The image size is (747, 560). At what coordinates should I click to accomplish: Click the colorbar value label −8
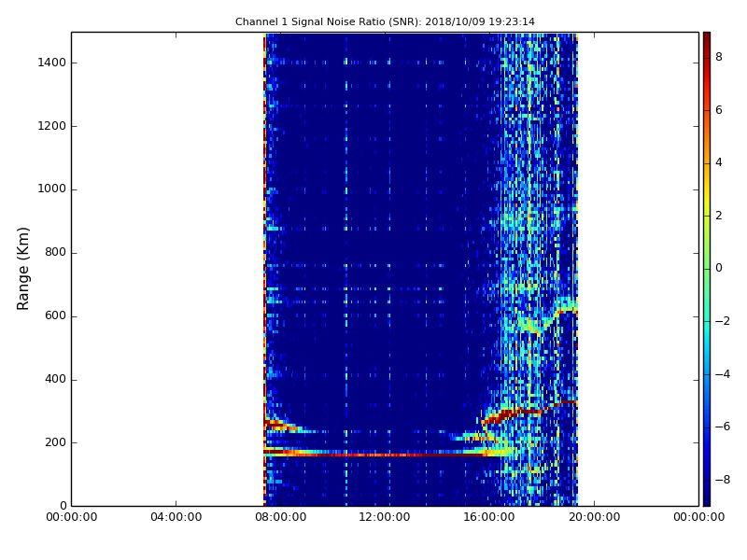723,480
